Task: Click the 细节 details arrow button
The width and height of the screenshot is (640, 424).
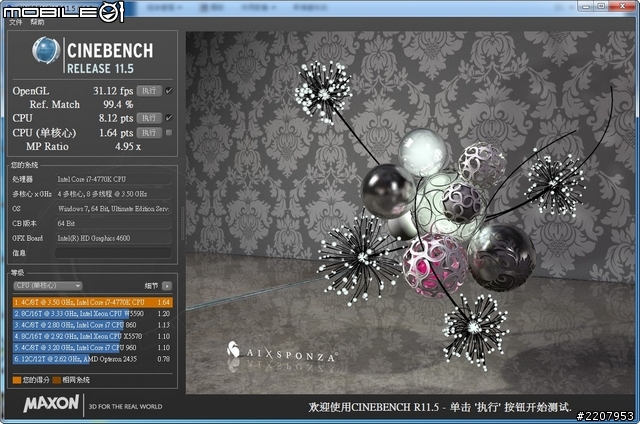Action: (x=167, y=286)
